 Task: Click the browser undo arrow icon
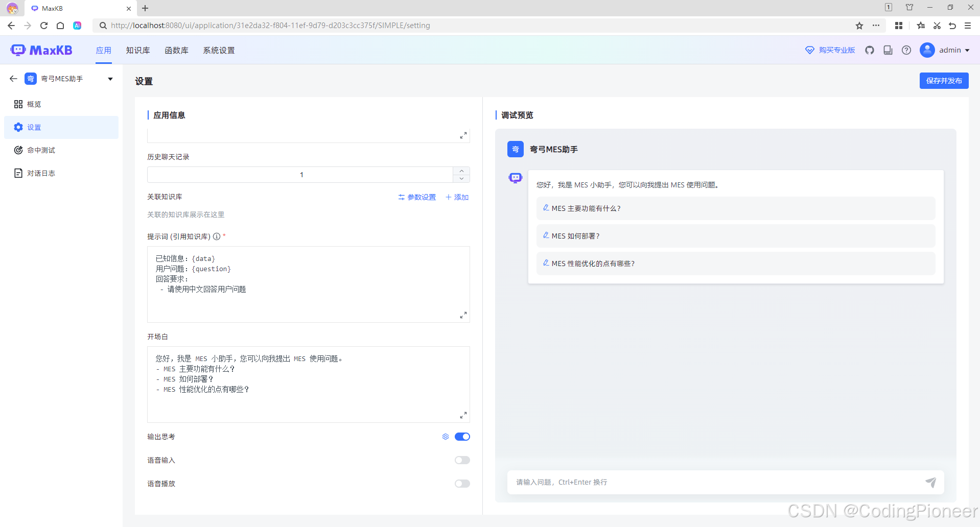pyautogui.click(x=952, y=26)
